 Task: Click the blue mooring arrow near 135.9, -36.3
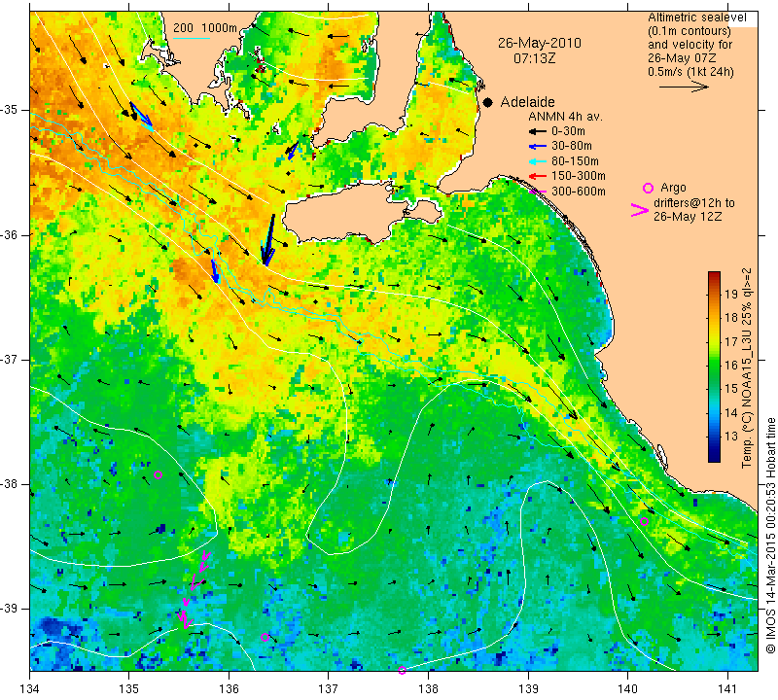click(214, 271)
